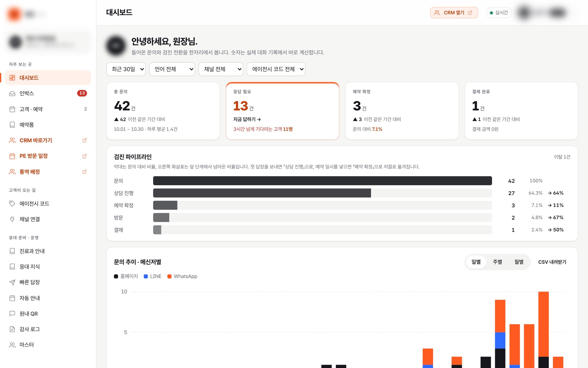
Task: Click the 상담 진행 pipeline bar
Action: tap(262, 193)
